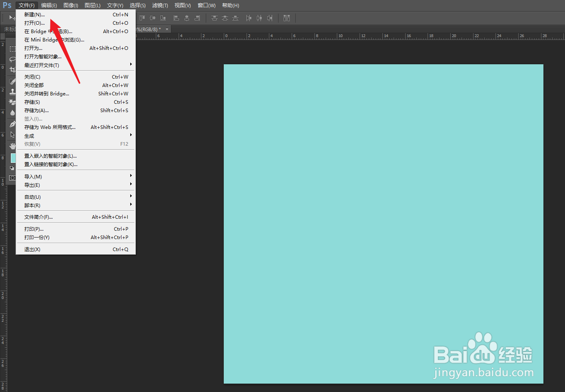
Task: Open the 图层(L) menu
Action: pyautogui.click(x=93, y=5)
